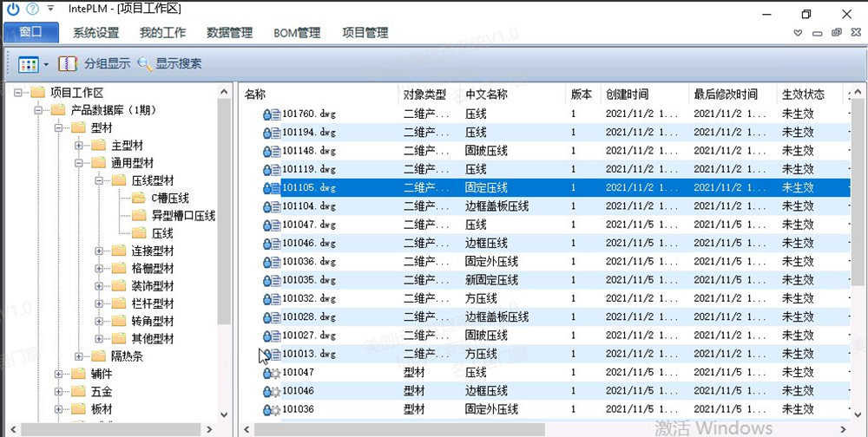This screenshot has width=868, height=437.
Task: Click the file list scroll-down arrow
Action: point(858,414)
